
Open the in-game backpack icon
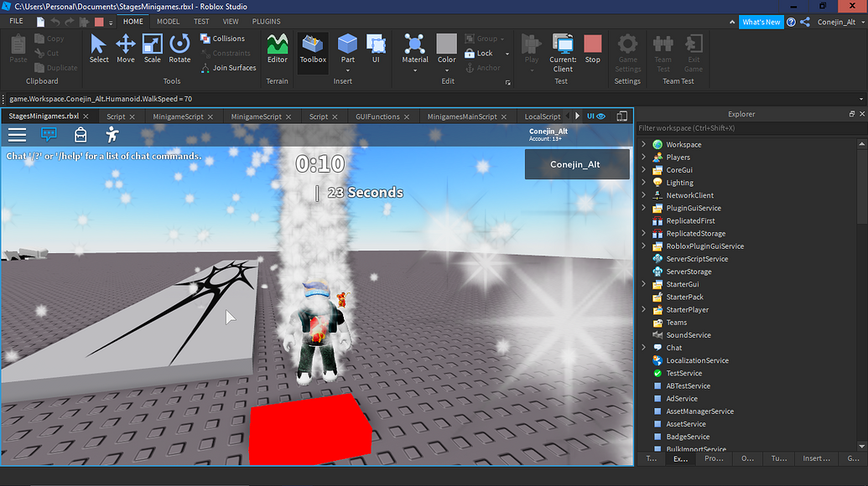81,134
